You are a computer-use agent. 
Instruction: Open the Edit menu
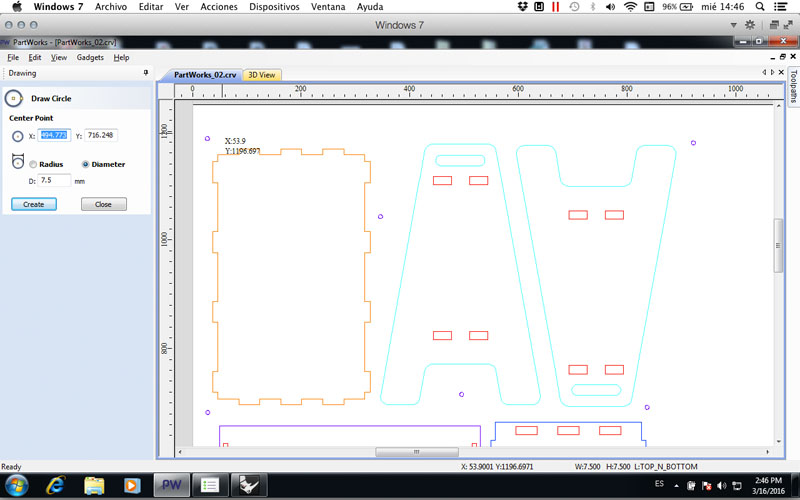coord(35,58)
